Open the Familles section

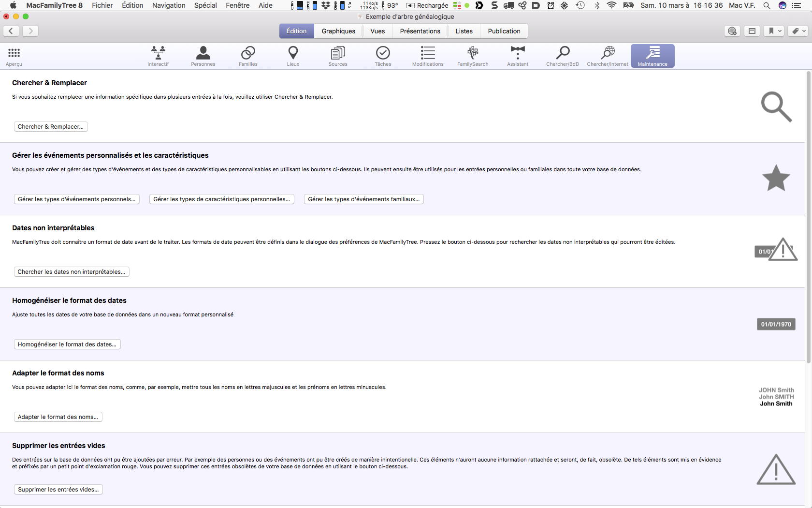tap(248, 56)
